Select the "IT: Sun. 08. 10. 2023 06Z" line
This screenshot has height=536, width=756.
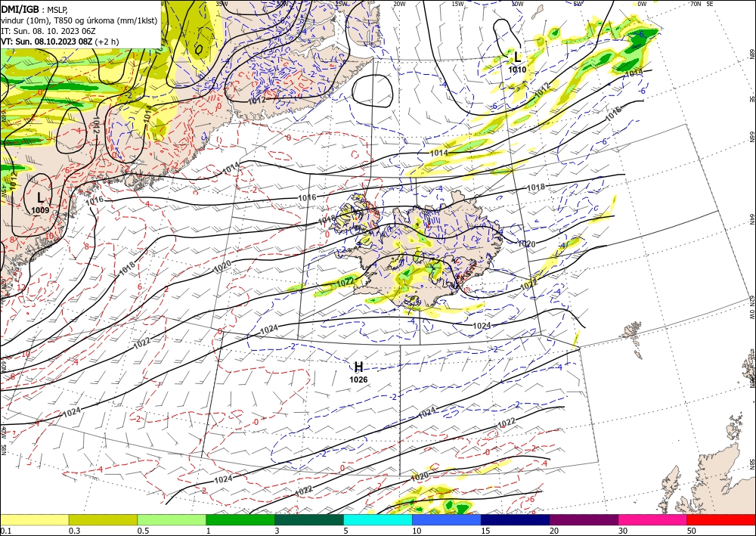(x=48, y=31)
